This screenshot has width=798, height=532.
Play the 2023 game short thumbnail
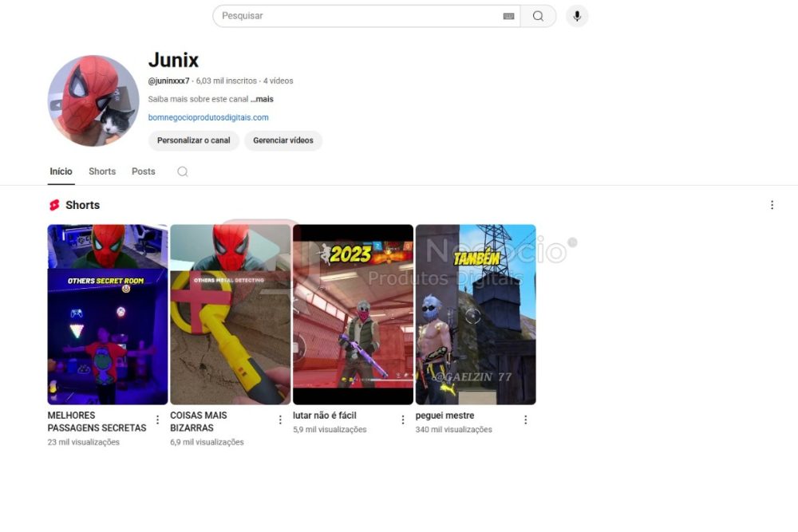[x=353, y=314]
